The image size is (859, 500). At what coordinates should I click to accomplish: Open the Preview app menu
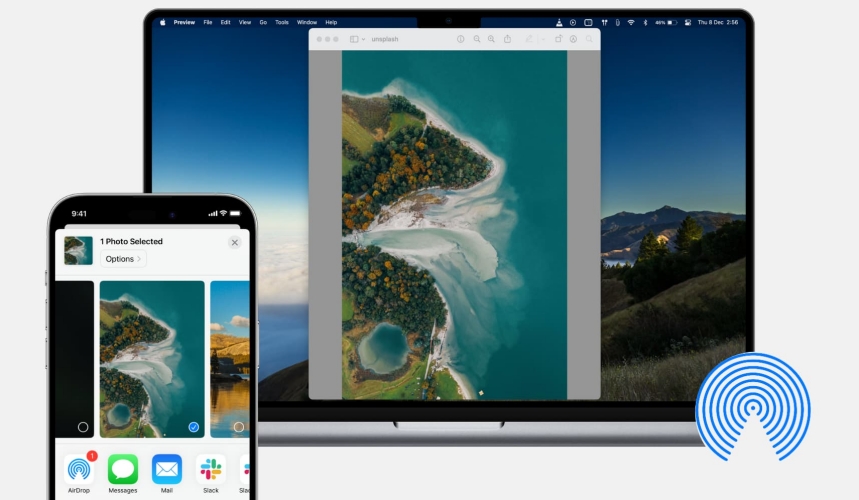[184, 22]
